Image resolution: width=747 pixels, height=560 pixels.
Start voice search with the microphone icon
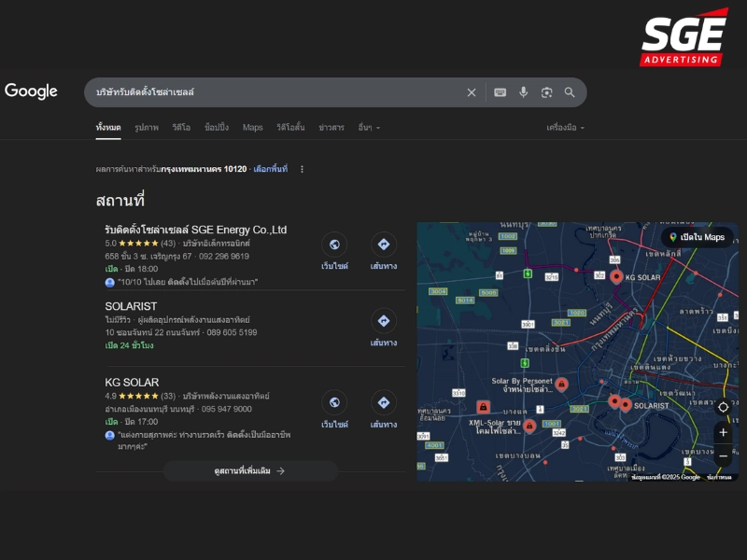pyautogui.click(x=523, y=92)
